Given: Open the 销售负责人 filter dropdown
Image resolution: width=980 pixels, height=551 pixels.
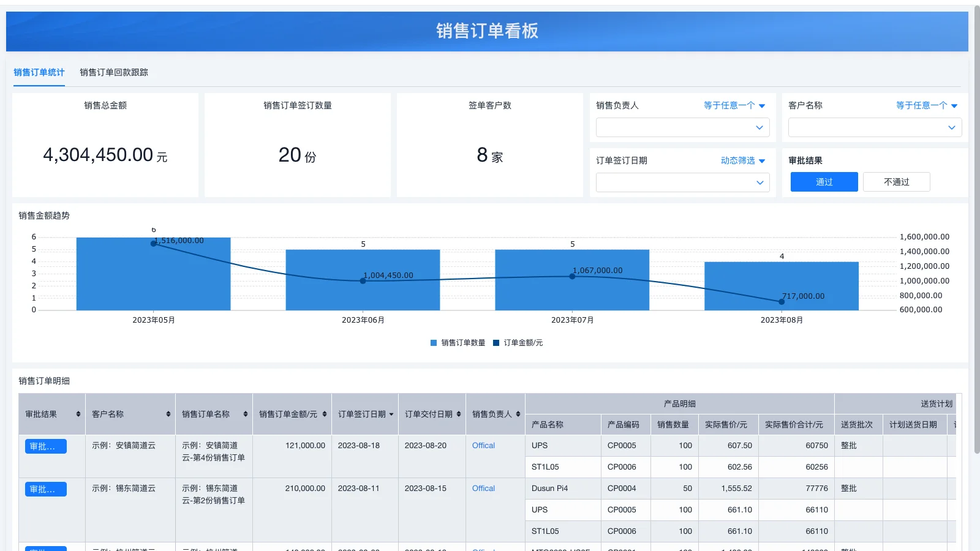Looking at the screenshot, I should pyautogui.click(x=682, y=127).
